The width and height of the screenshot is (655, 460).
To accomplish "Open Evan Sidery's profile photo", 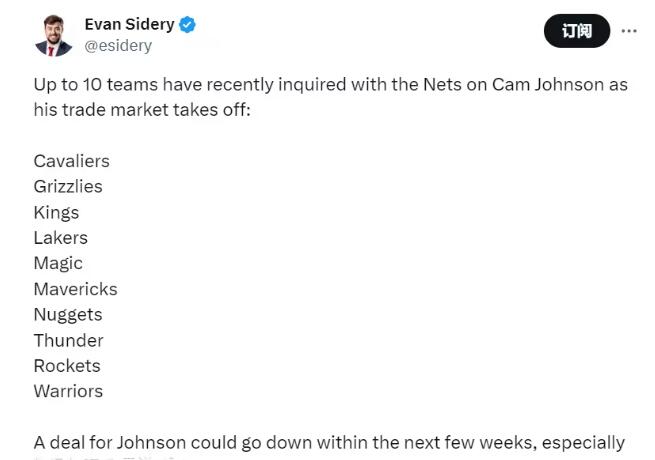I will tap(53, 35).
